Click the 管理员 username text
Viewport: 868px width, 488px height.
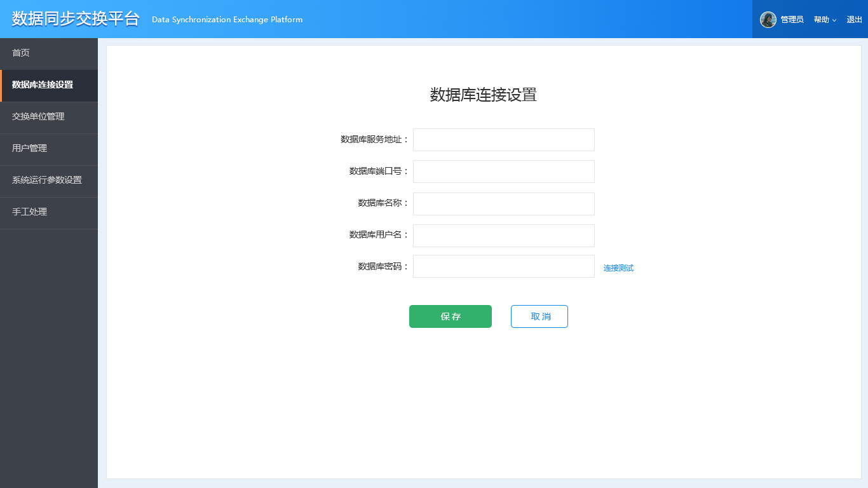[792, 20]
